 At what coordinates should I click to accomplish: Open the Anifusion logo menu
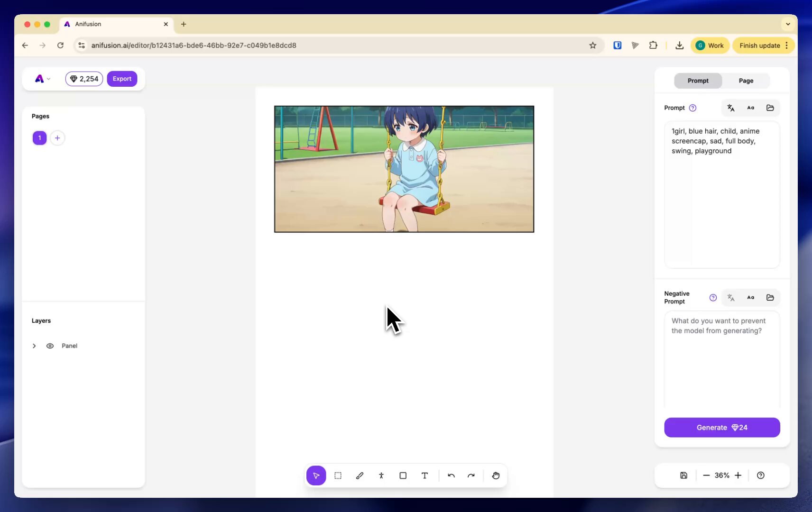(x=42, y=79)
